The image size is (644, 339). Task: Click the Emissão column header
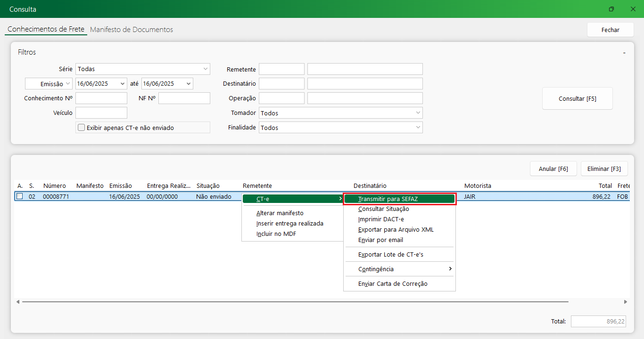pyautogui.click(x=121, y=186)
